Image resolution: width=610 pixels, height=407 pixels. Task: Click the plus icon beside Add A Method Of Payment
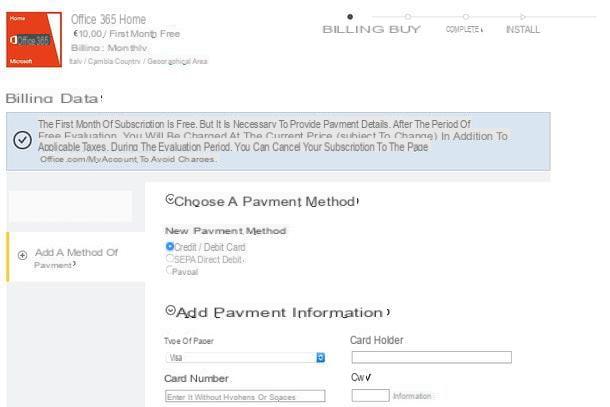pos(23,255)
